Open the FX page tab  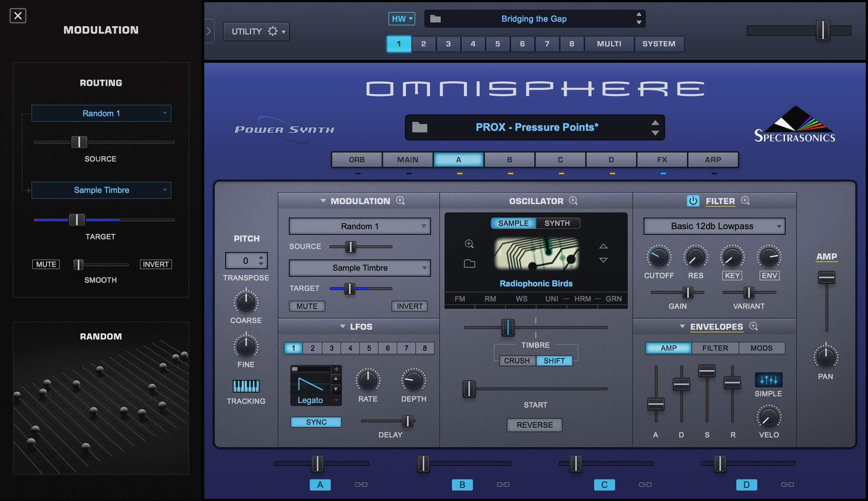(662, 160)
